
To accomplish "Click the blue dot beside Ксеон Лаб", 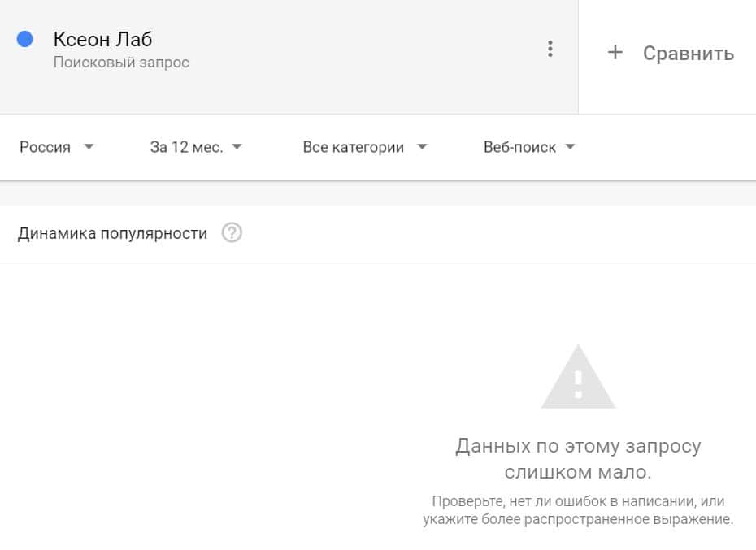I will coord(24,39).
